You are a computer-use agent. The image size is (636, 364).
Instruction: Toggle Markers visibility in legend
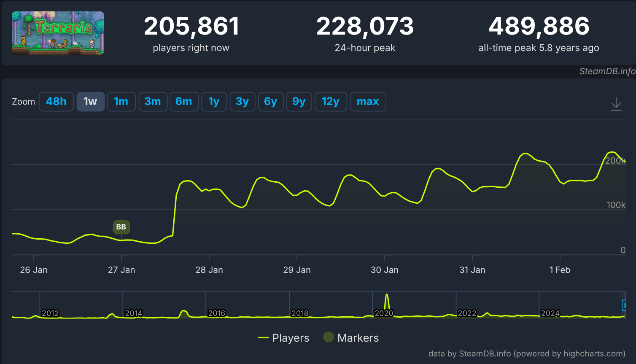pyautogui.click(x=351, y=338)
